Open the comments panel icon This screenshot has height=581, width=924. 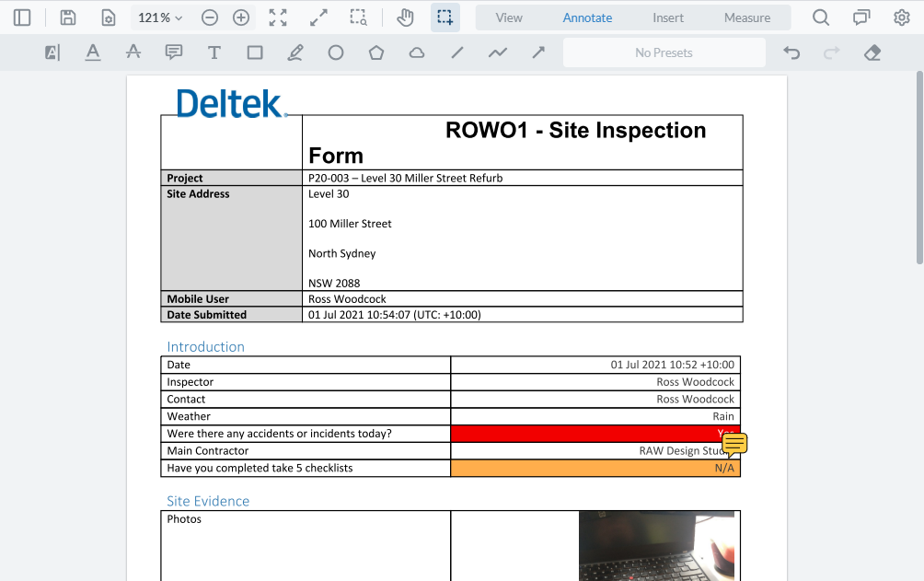coord(861,17)
